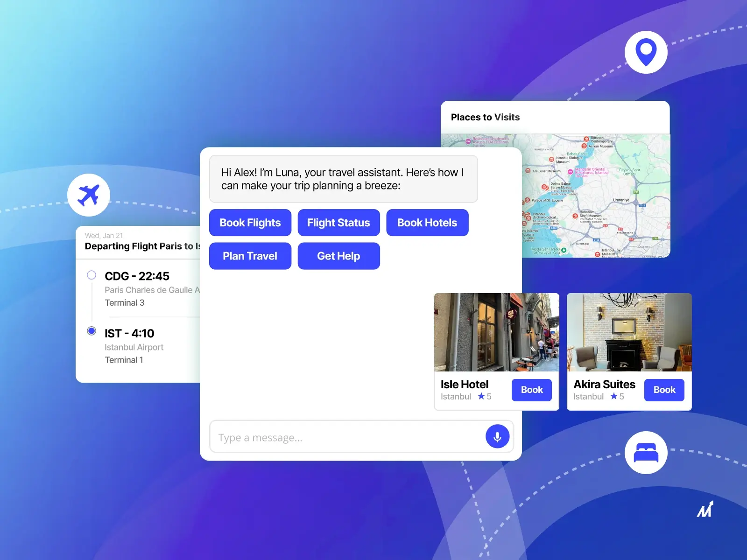747x560 pixels.
Task: Click the star rating on Isle Hotel
Action: (484, 396)
